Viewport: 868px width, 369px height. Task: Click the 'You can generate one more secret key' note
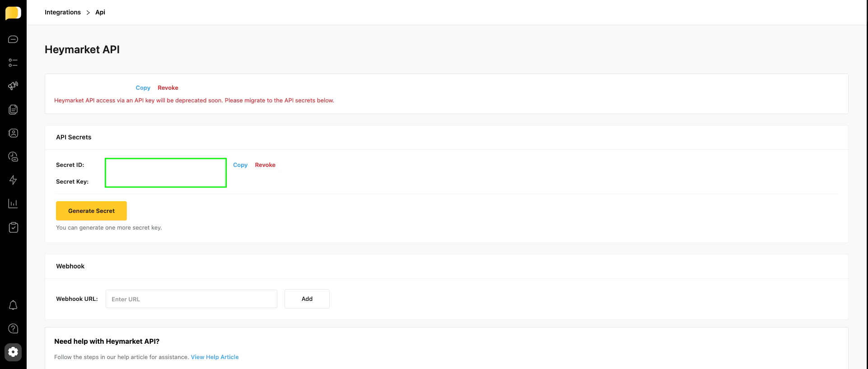109,228
